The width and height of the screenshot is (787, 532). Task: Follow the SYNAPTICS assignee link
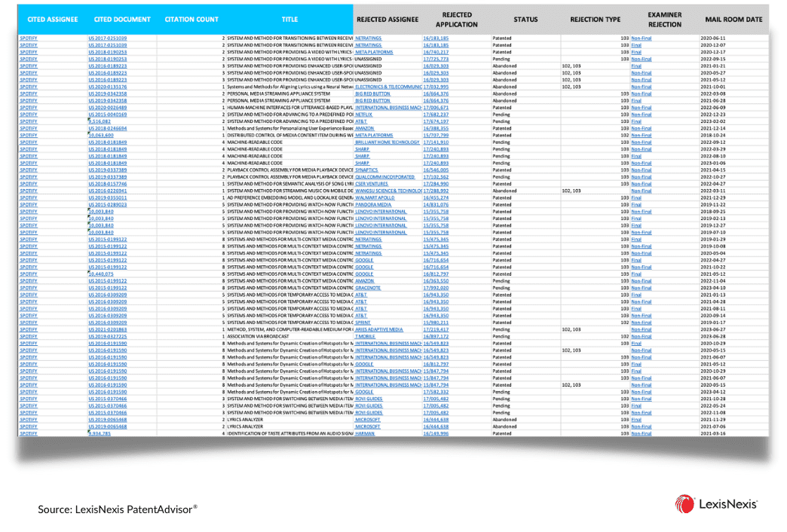pos(366,170)
